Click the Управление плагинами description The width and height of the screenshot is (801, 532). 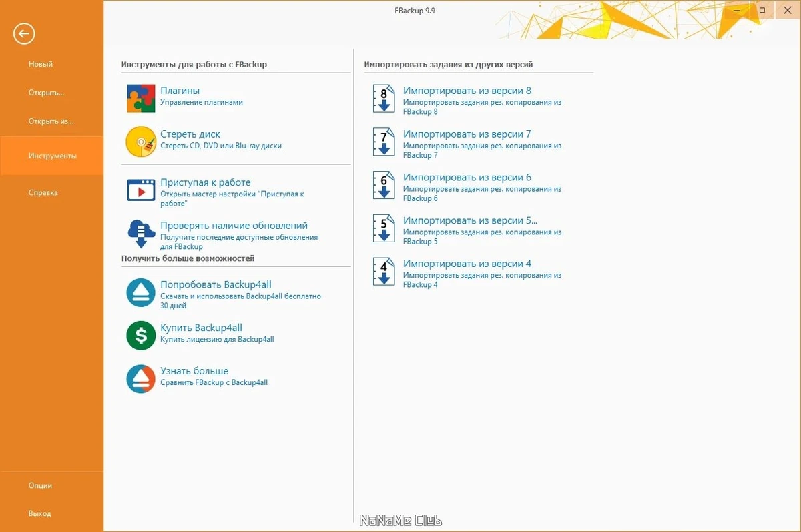[202, 103]
